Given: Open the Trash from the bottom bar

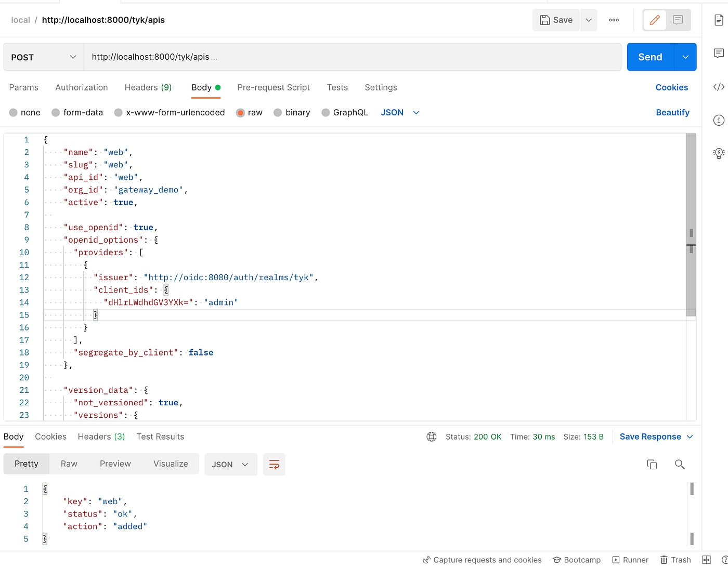Looking at the screenshot, I should pos(675,560).
